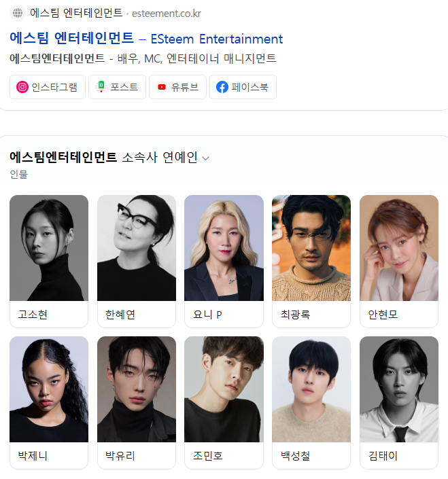Select the 요니 P profile card
Image resolution: width=448 pixels, height=479 pixels.
click(x=224, y=261)
